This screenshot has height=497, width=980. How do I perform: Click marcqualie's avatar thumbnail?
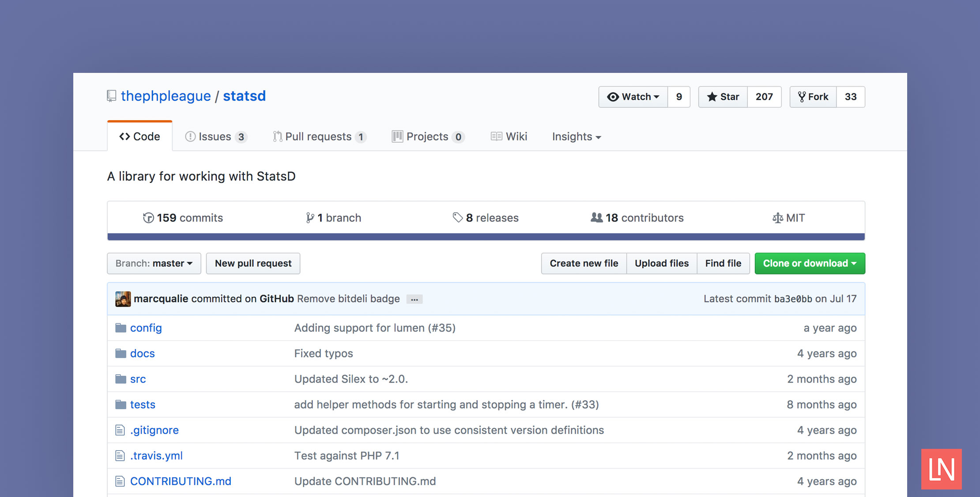click(x=123, y=299)
